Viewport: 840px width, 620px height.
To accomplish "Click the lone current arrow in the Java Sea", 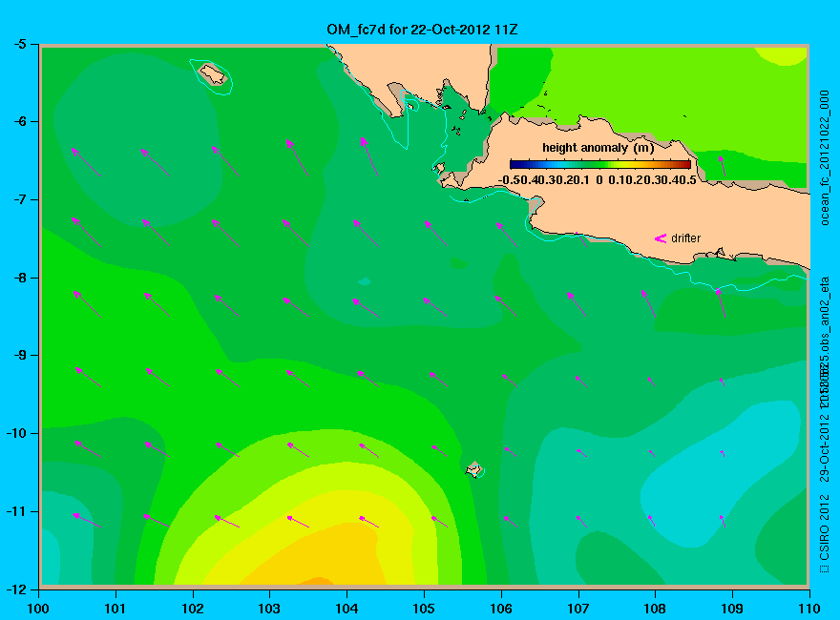I will coord(723,166).
